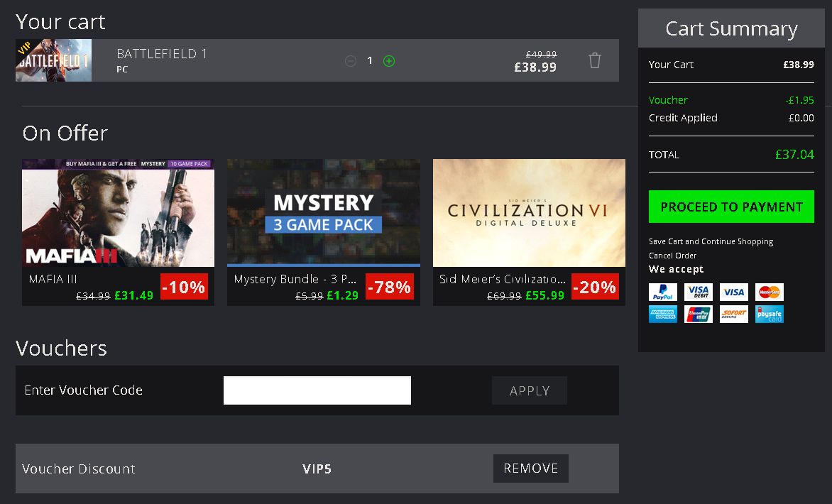Focus the voucher code input field
This screenshot has height=504, width=832.
pos(317,390)
